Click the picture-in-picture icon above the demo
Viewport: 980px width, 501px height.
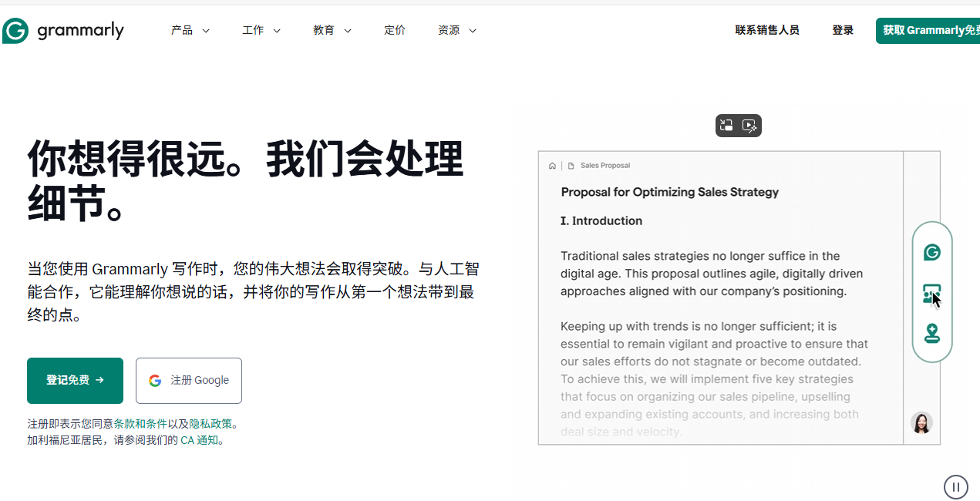[x=726, y=126]
